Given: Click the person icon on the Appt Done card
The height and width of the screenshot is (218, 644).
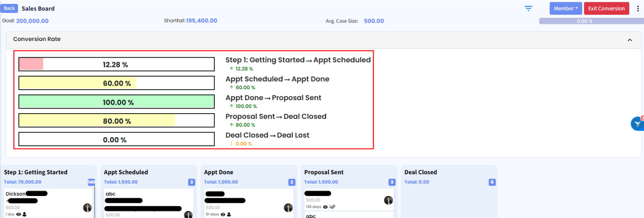Looking at the screenshot, I should 229,215.
